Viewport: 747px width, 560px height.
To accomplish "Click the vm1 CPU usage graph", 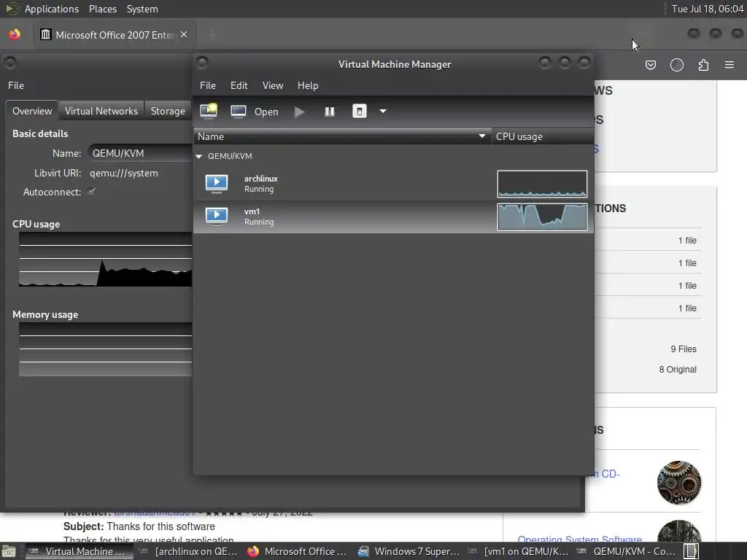I will coord(542,217).
